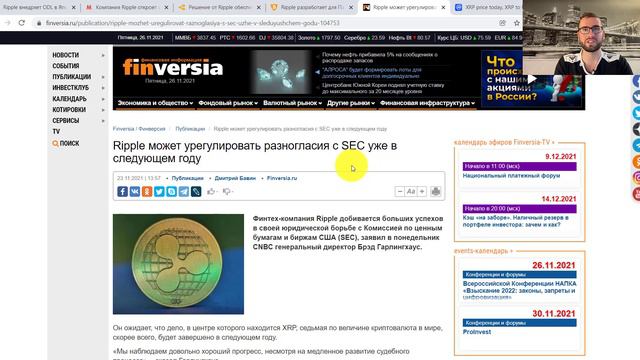Open 'Фондовый рынок' dropdown
This screenshot has width=640, height=360.
point(228,103)
